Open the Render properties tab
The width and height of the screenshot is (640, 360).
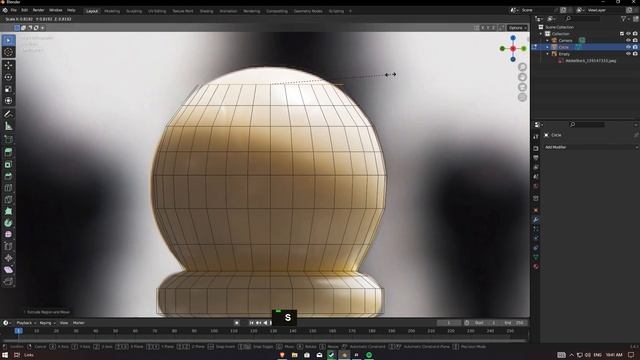tap(536, 148)
